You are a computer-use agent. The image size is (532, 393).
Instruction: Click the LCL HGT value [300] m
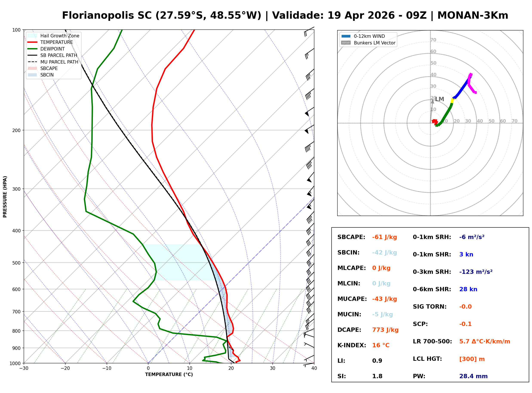(x=472, y=359)
